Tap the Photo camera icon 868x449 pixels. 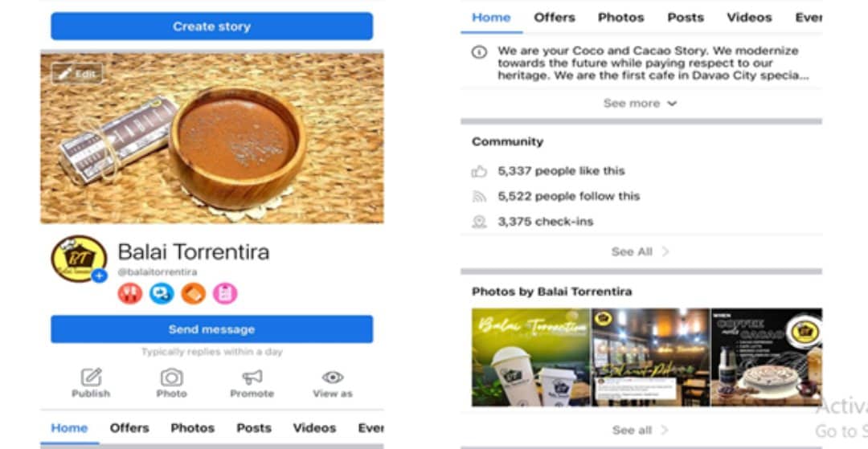pyautogui.click(x=171, y=378)
